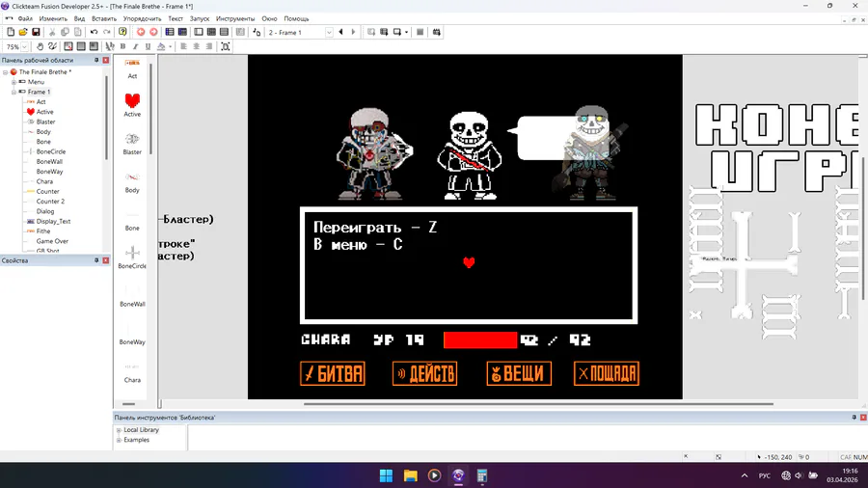Open the Изменить menu
Viewport: 868px width, 488px height.
pos(53,19)
